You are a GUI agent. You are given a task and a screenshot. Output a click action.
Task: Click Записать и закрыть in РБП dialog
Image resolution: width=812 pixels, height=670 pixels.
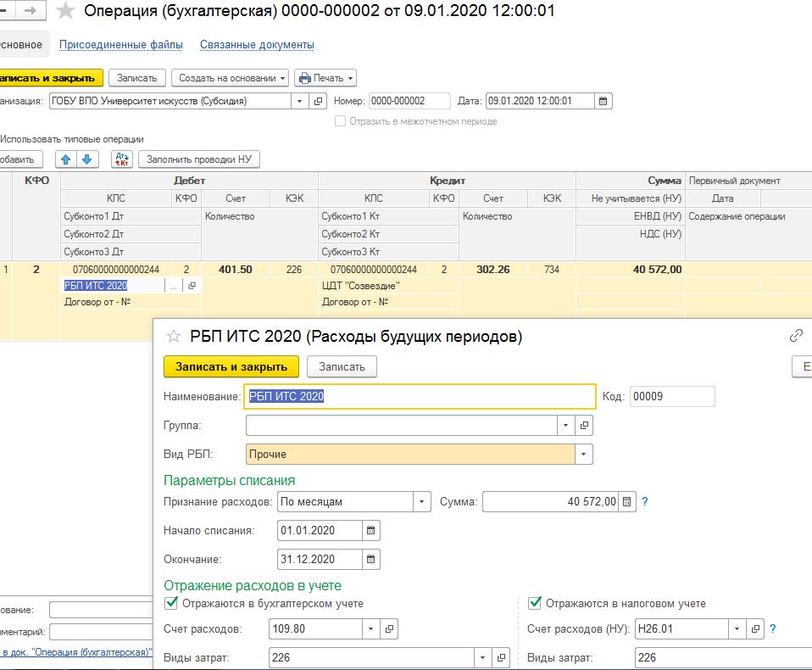[x=231, y=366]
